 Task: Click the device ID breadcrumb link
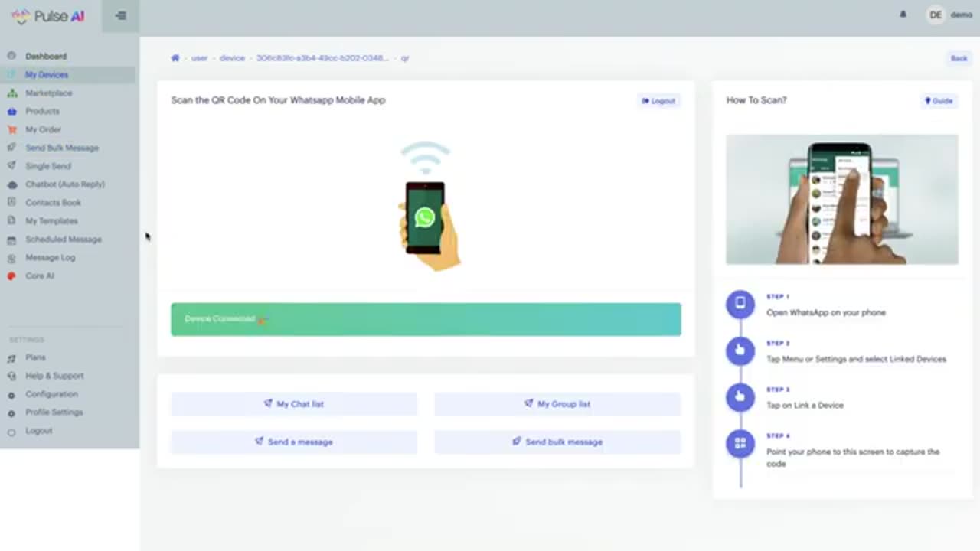(322, 58)
